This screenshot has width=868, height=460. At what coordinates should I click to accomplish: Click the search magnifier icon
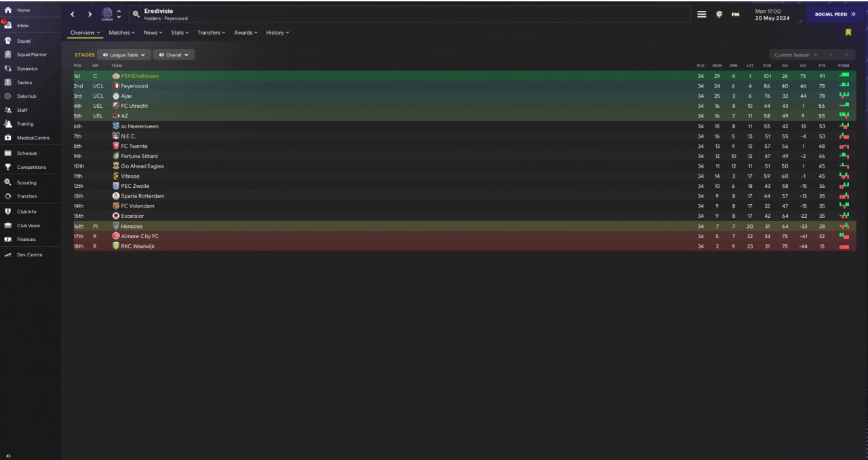coord(136,14)
